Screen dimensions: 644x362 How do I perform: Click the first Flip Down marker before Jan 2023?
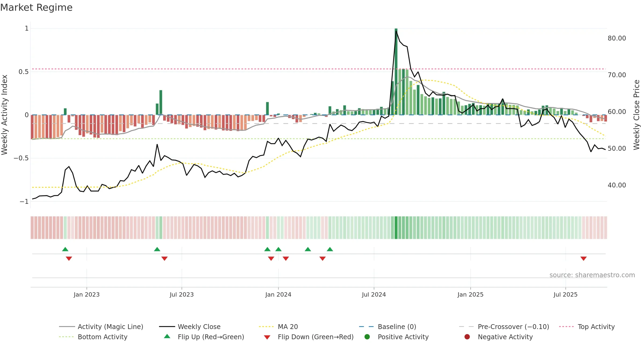click(69, 258)
